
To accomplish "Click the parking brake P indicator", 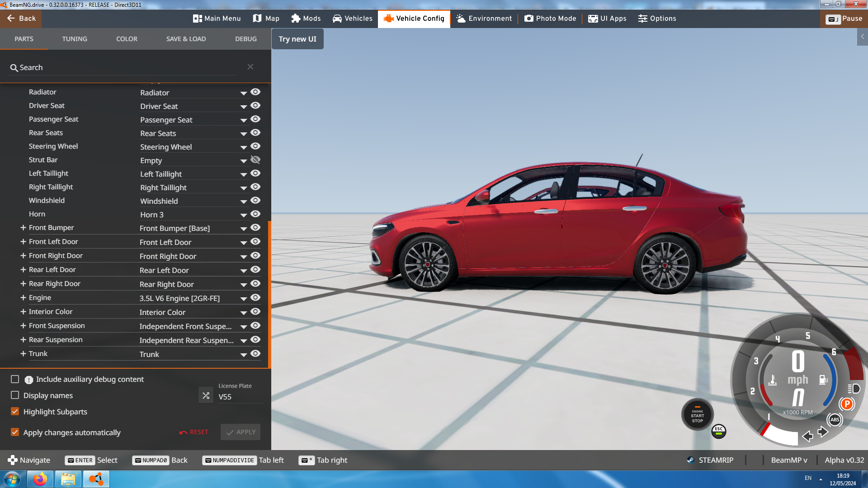I will click(x=847, y=404).
